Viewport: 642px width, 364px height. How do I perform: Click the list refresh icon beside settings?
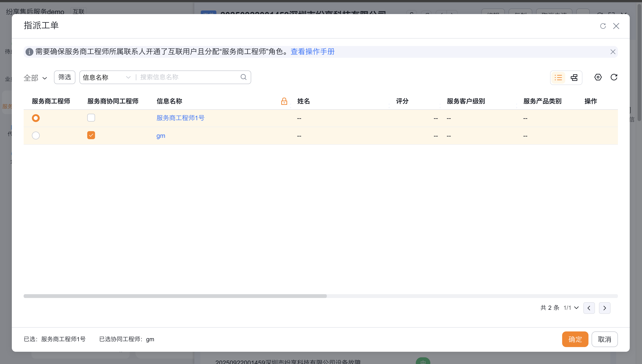pos(614,77)
